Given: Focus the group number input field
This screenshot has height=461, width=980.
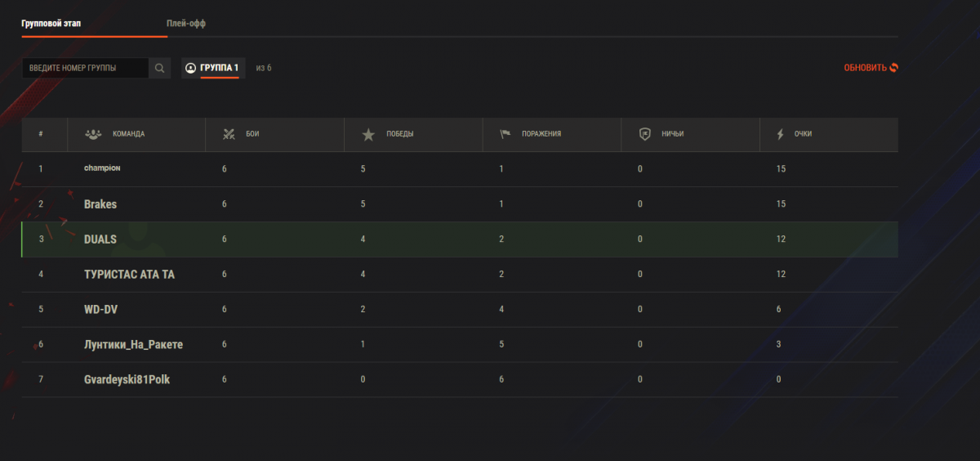Looking at the screenshot, I should pyautogui.click(x=85, y=68).
